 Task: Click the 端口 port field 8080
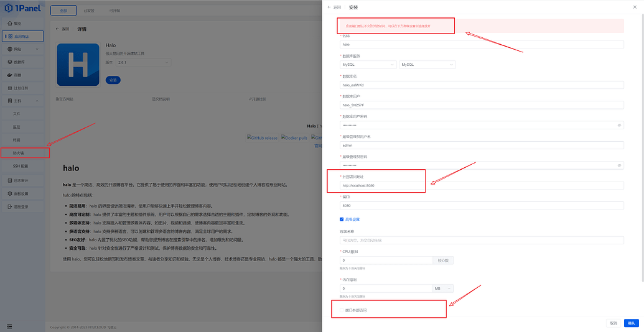(482, 206)
